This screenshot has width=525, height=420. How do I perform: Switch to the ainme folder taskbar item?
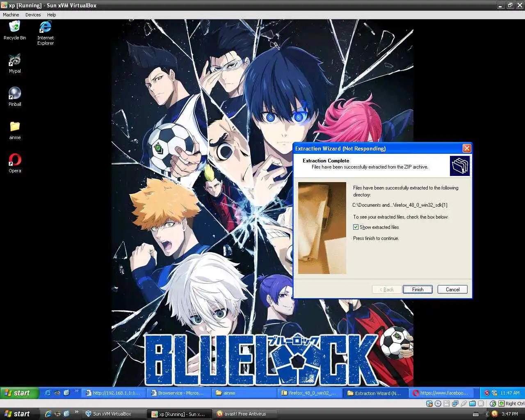(244, 393)
